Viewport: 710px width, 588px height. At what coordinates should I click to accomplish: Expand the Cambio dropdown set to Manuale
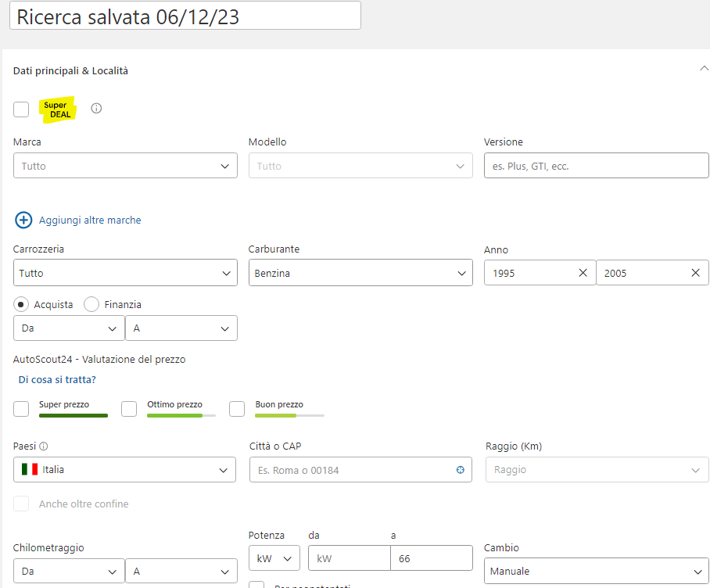(x=596, y=572)
